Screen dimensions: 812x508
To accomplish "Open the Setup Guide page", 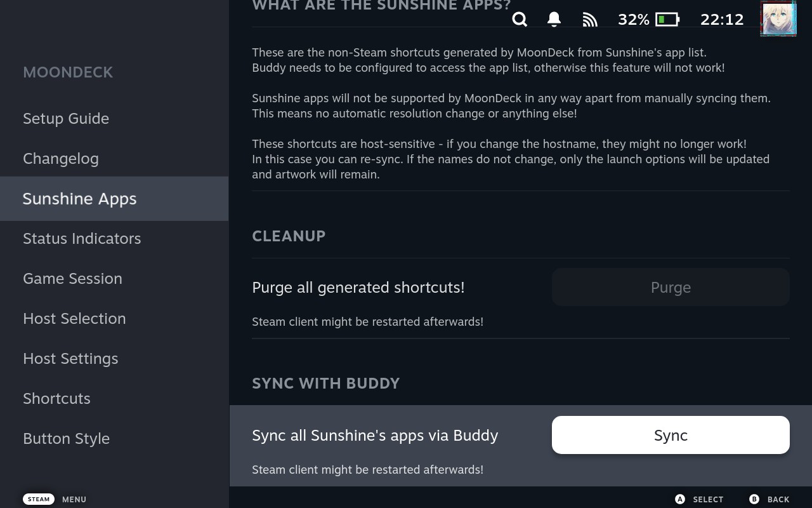I will [66, 119].
